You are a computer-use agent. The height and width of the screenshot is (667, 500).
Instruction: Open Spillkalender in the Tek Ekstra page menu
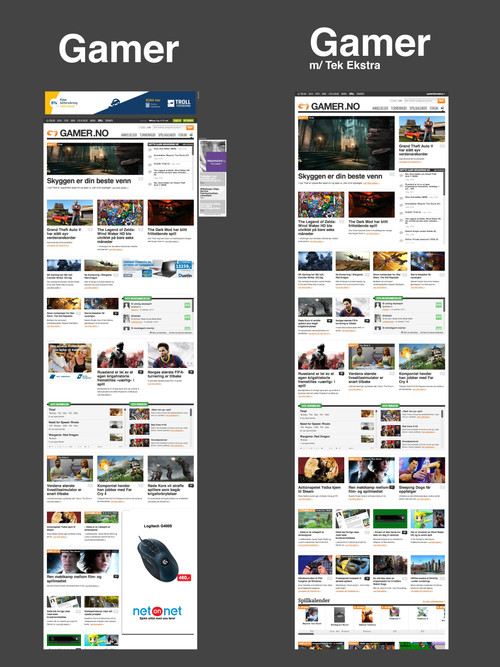(x=418, y=108)
